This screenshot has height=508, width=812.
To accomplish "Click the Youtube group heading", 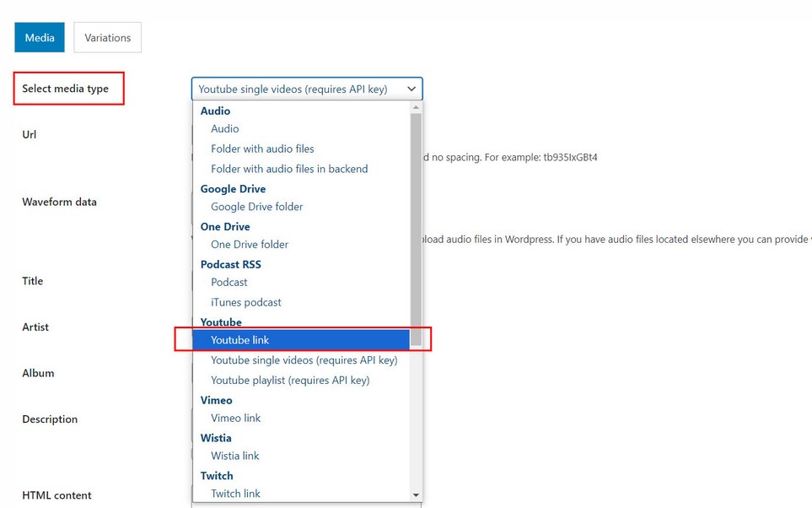I will tap(221, 322).
